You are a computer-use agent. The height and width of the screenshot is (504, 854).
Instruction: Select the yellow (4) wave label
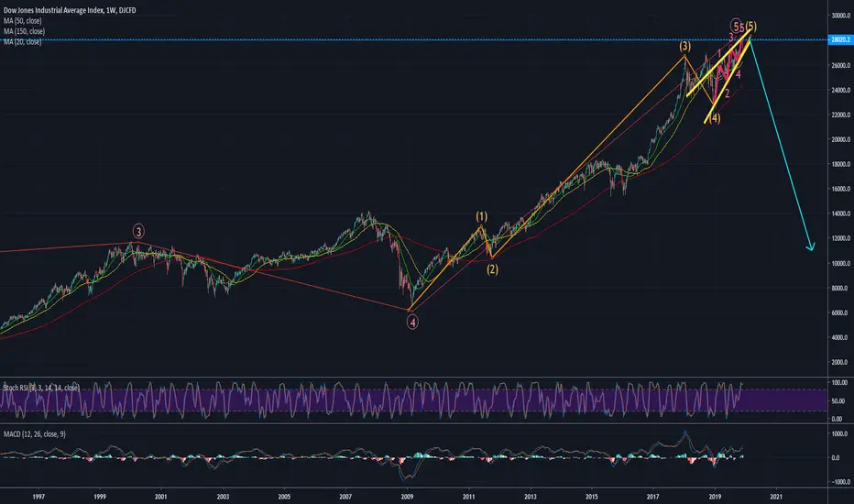click(715, 118)
